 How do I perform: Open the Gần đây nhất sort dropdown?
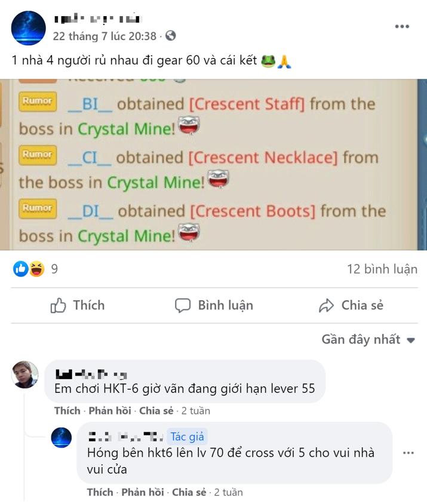pos(368,339)
